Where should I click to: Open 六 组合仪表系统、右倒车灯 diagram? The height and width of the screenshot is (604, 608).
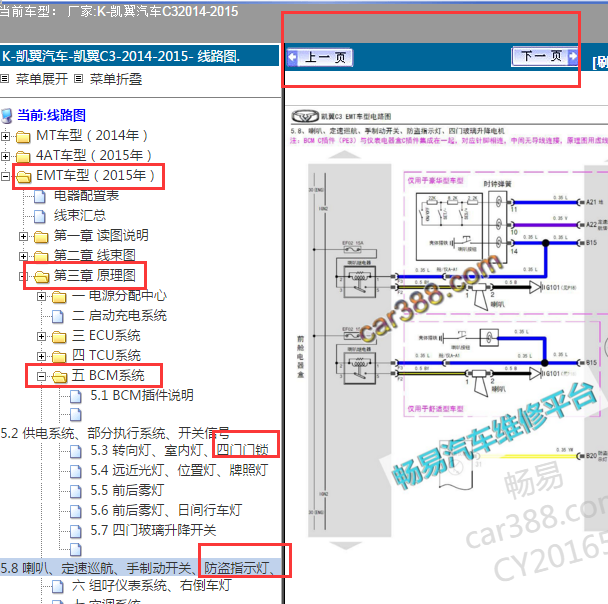pos(152,585)
